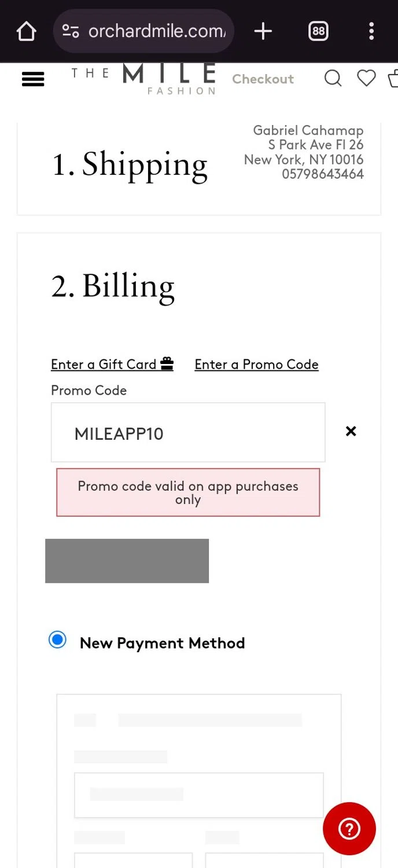The height and width of the screenshot is (868, 398).
Task: Open a new browser tab
Action: [263, 31]
